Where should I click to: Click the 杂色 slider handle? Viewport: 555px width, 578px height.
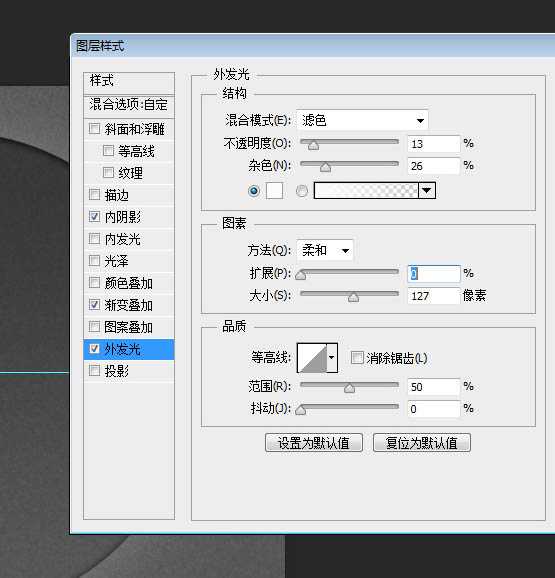coord(325,167)
